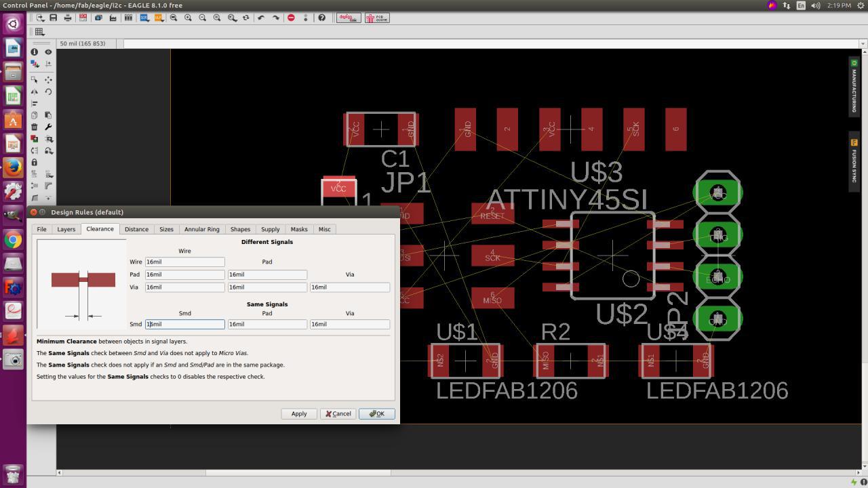The width and height of the screenshot is (868, 488).
Task: Select the Delete trash tool
Action: pos(35,127)
